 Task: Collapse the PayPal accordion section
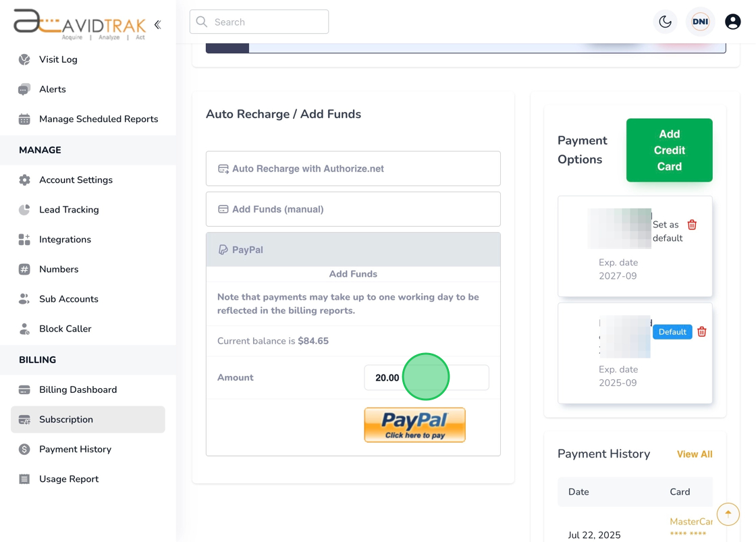[x=353, y=250]
